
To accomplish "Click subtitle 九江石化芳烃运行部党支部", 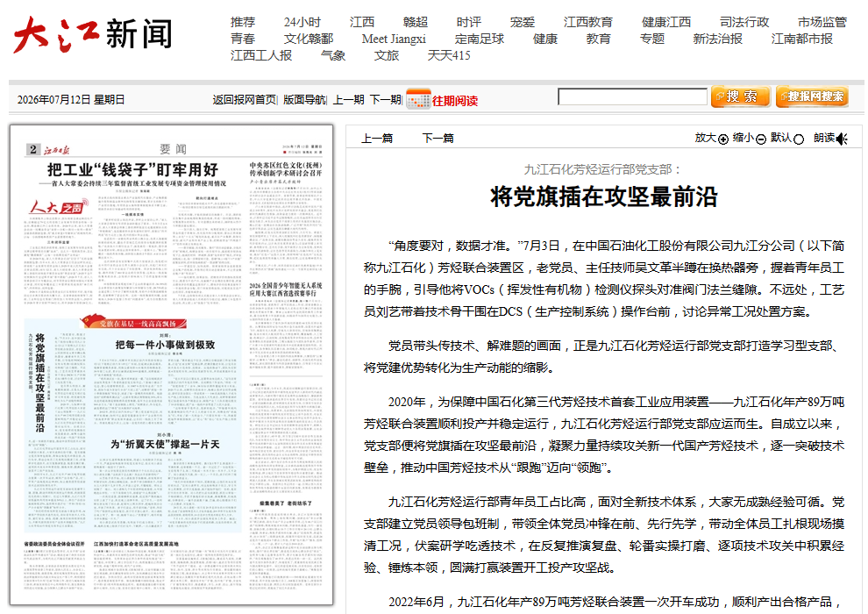I will (x=601, y=169).
